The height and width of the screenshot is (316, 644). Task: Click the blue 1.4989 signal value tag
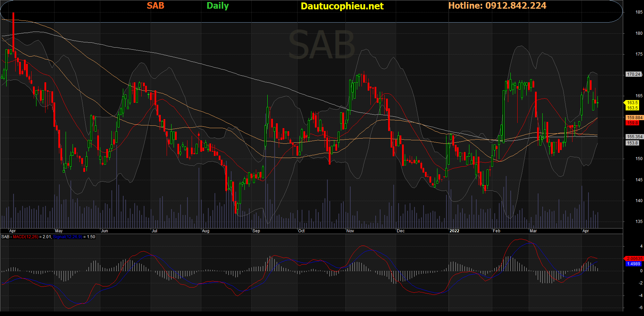[x=634, y=264]
